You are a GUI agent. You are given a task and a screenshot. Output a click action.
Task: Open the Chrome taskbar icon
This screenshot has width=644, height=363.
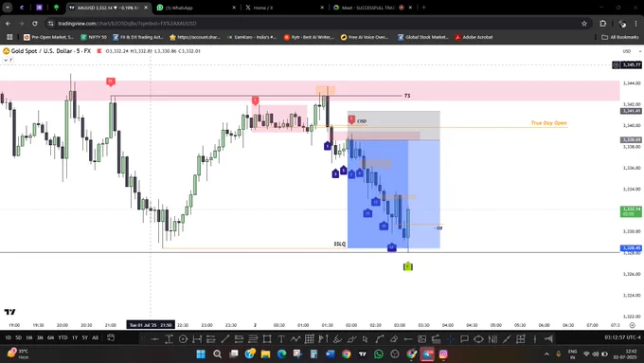pos(347,354)
